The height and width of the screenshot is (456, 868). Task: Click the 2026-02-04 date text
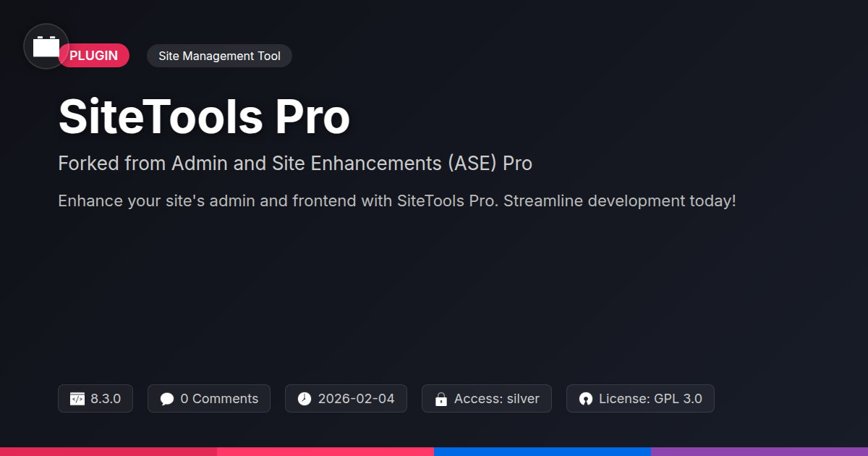coord(357,399)
